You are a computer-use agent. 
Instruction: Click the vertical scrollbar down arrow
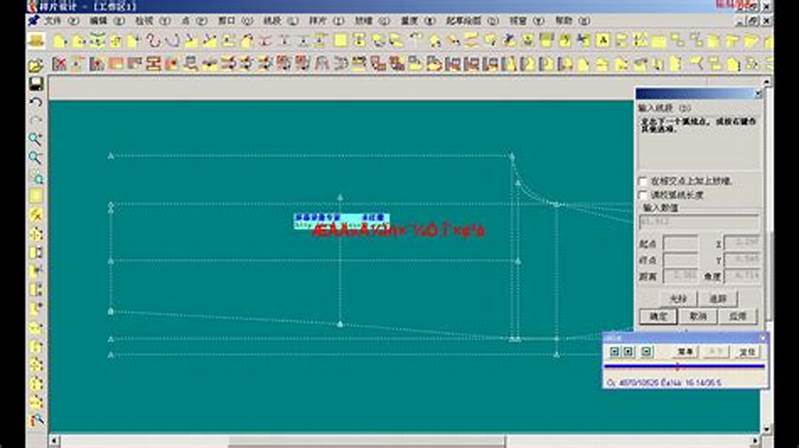[x=766, y=429]
